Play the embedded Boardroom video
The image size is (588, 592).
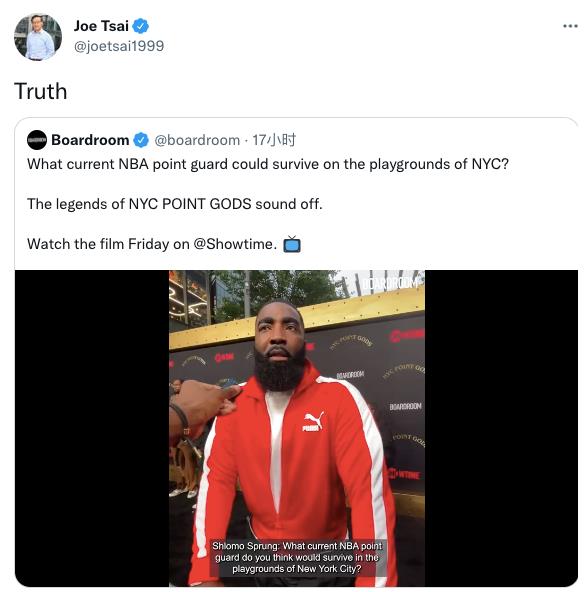tap(296, 428)
